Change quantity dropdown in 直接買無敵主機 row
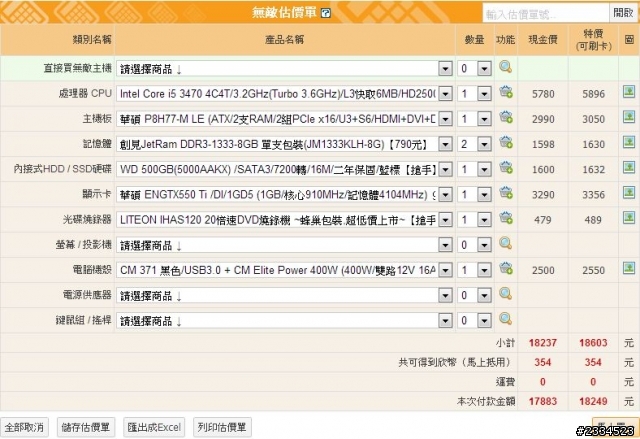640x439 pixels. (474, 69)
